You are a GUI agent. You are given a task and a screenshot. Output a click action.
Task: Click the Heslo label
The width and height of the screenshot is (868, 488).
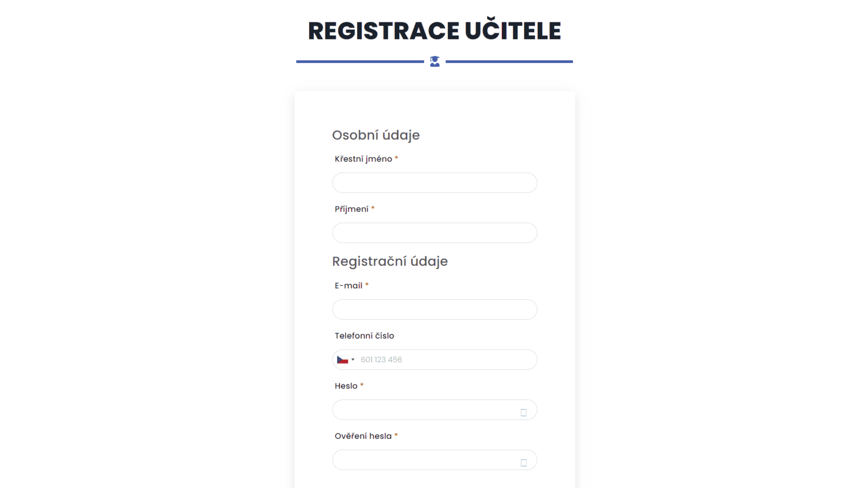(x=346, y=386)
